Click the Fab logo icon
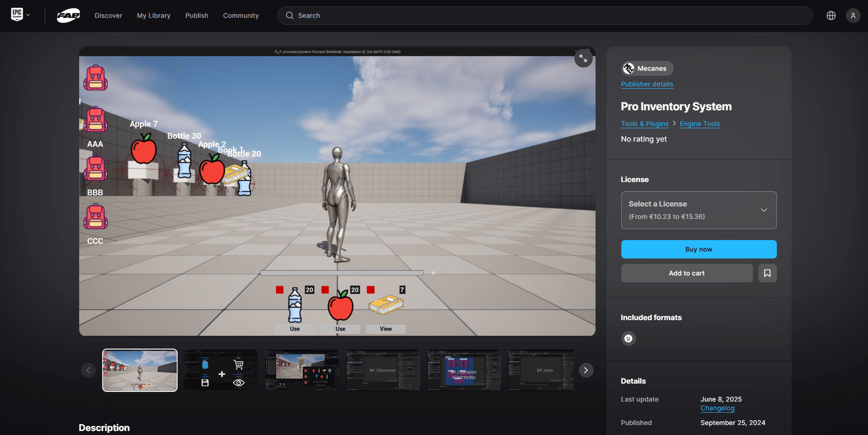Viewport: 868px width, 435px height. point(68,16)
